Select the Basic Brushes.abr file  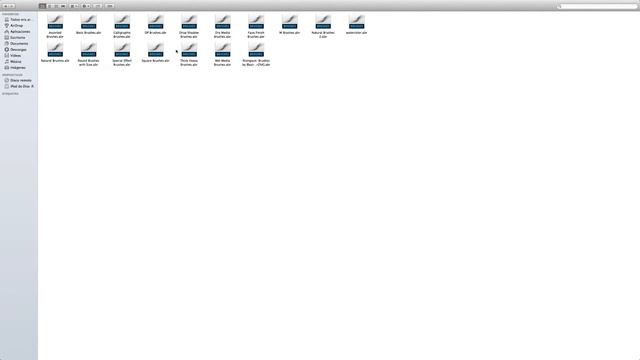tap(89, 24)
